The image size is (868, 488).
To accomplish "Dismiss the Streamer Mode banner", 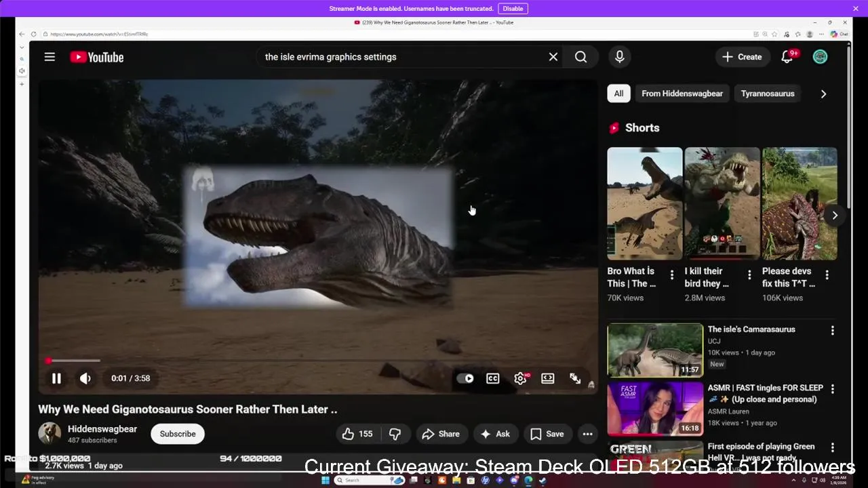I will pos(856,8).
